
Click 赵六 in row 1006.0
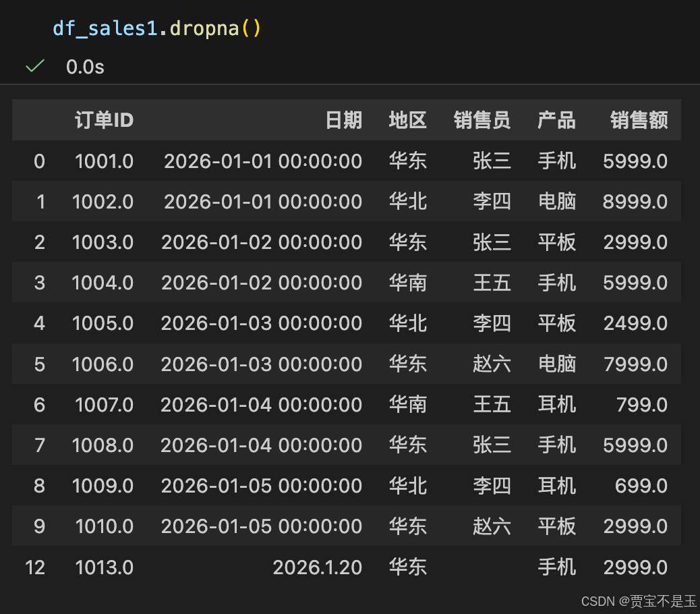(x=492, y=364)
